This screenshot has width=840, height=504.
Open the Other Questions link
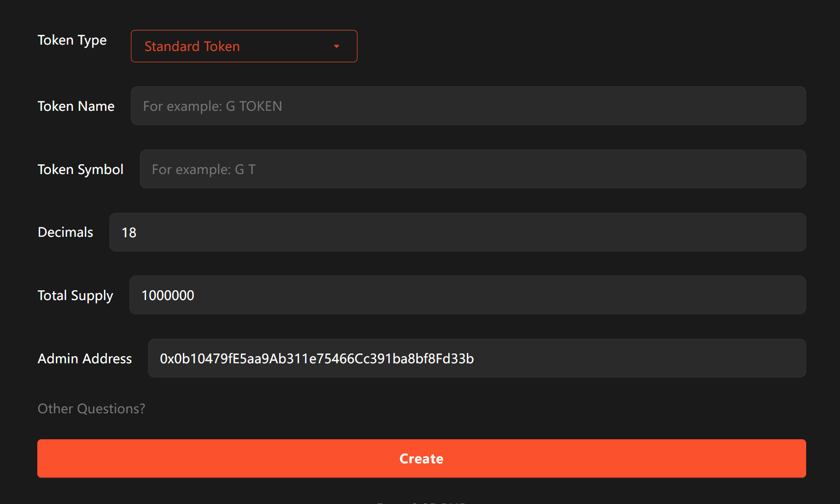[x=91, y=408]
